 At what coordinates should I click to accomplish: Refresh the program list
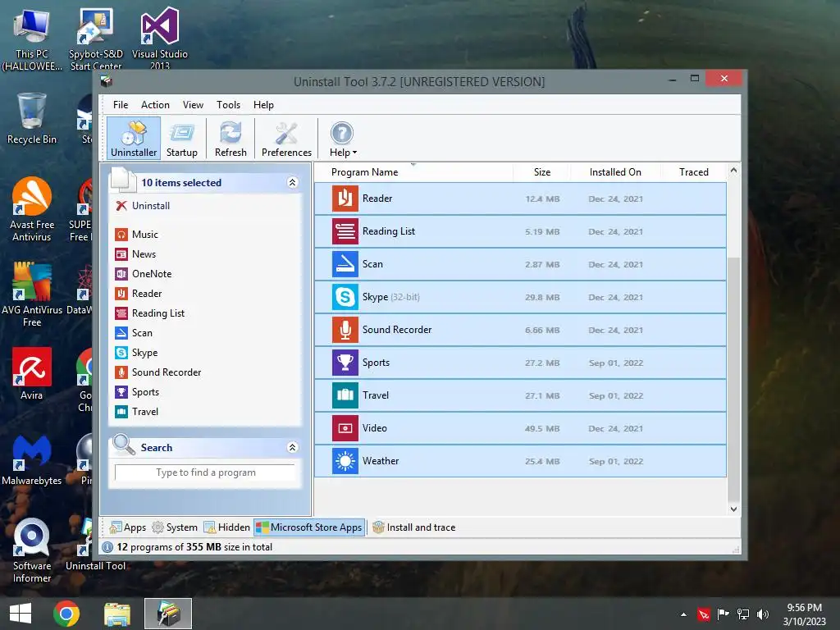231,138
